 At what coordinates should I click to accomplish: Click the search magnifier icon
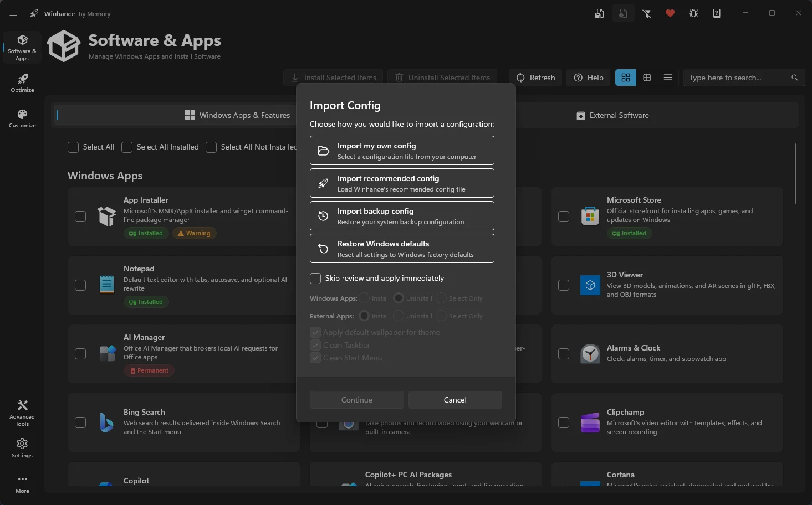click(795, 78)
